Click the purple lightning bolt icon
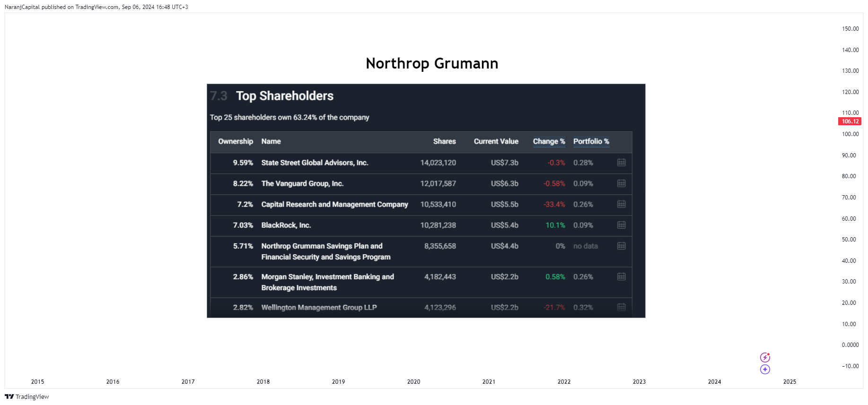The height and width of the screenshot is (405, 868). pyautogui.click(x=765, y=357)
